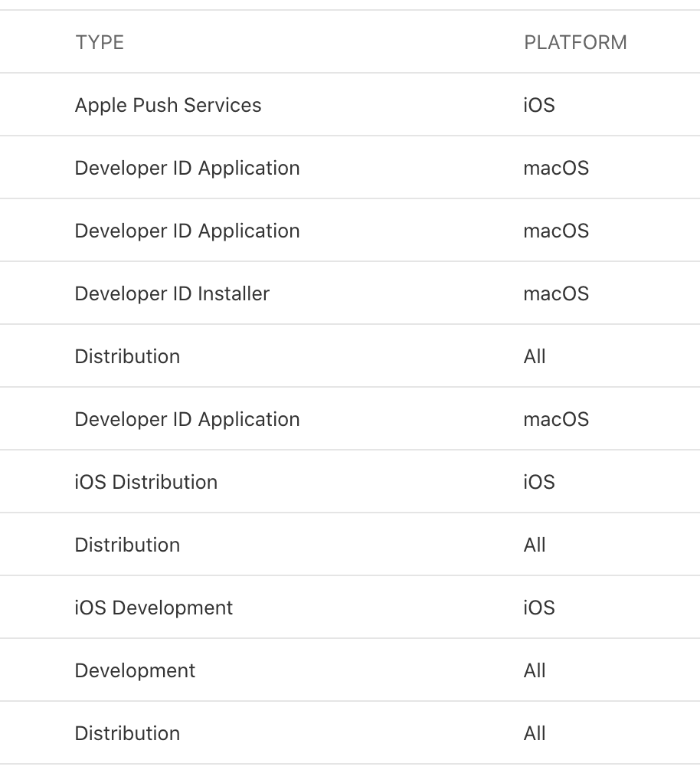Open the Apple Push Services certificate

coord(168,105)
